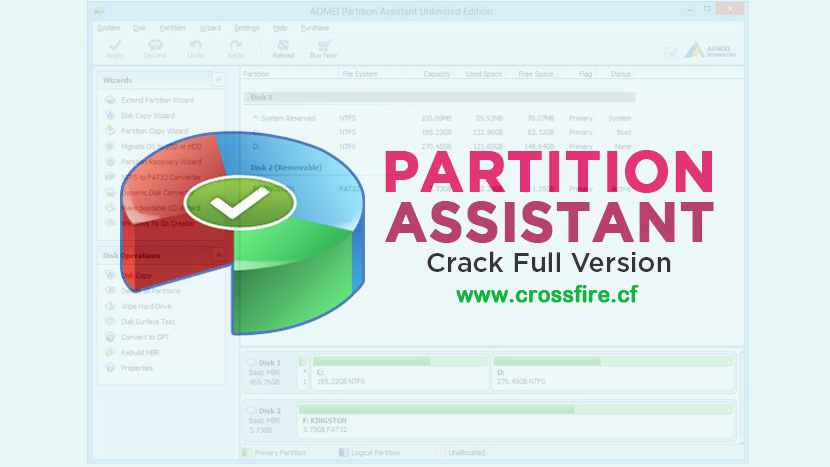Click the disk map vertical scrollbar
This screenshot has height=467, width=830.
coord(741,396)
